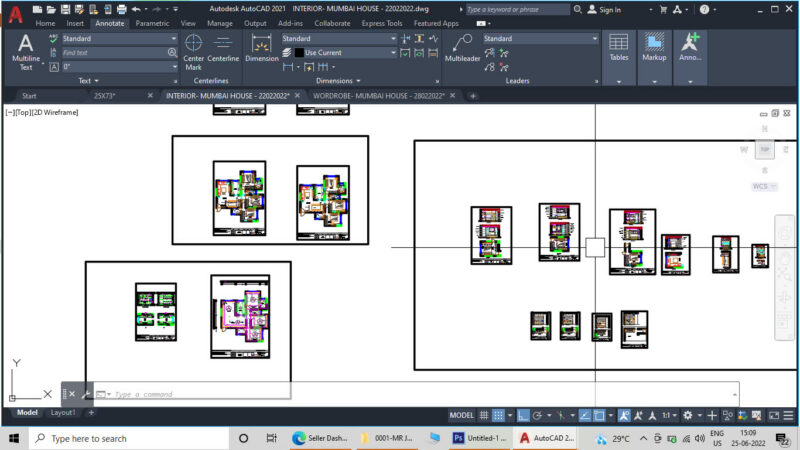Open the text height dropdown
This screenshot has height=450, width=800.
tap(119, 67)
